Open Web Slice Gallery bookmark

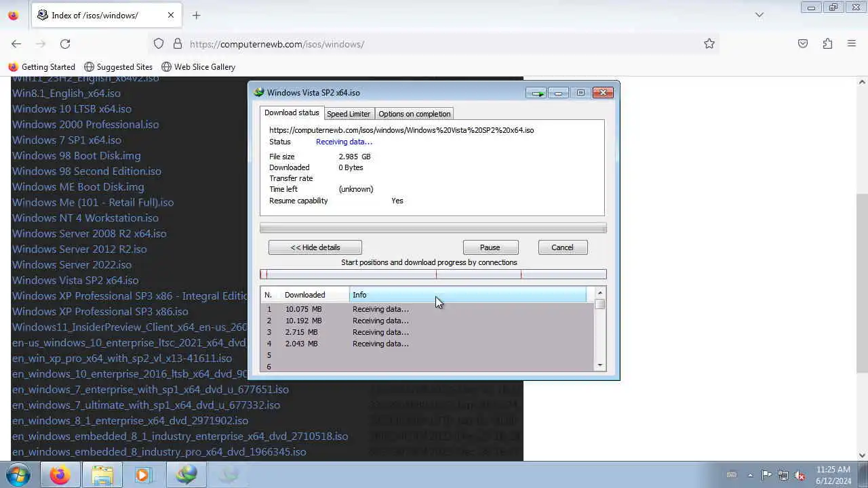[x=198, y=67]
